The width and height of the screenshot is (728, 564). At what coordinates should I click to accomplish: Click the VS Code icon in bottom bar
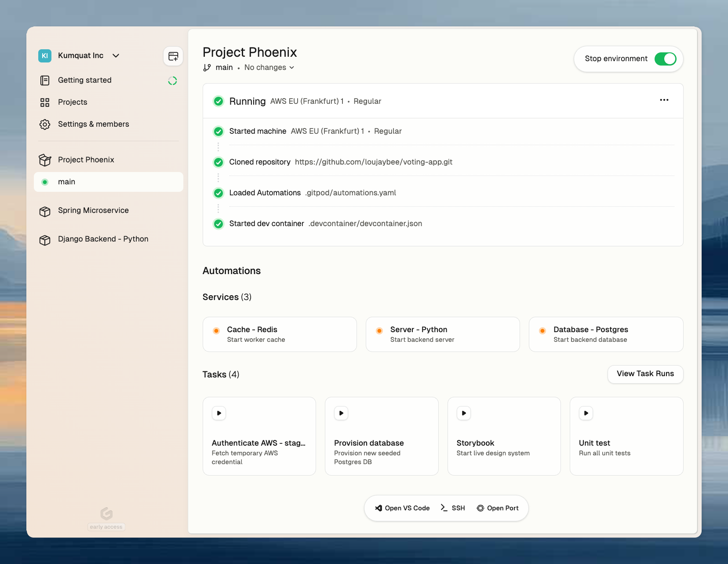(378, 508)
